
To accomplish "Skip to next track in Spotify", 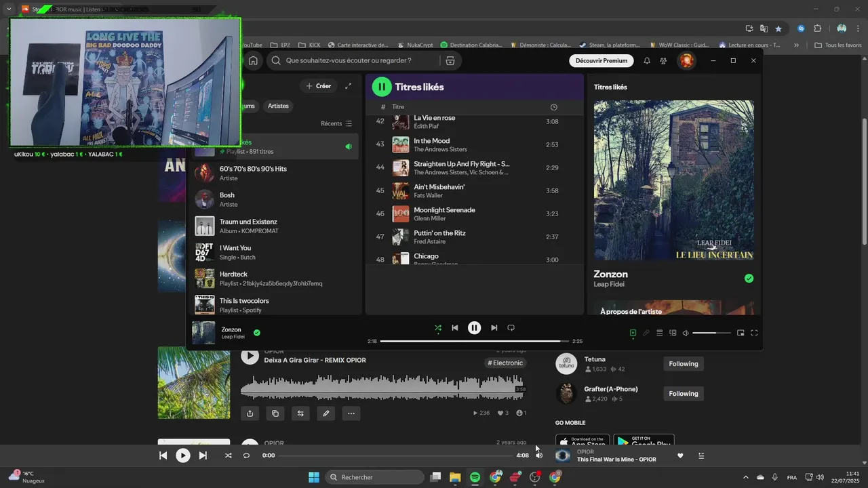I will (x=494, y=328).
